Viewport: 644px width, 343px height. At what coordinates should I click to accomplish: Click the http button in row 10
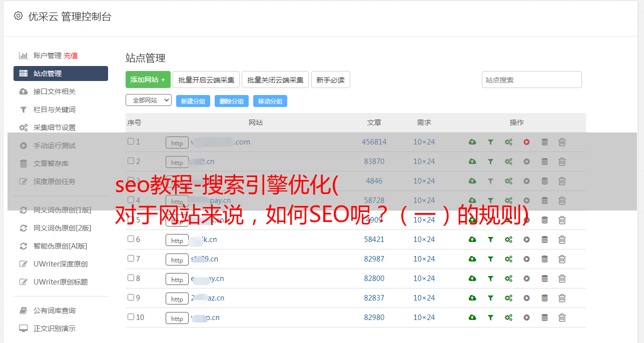pos(177,318)
